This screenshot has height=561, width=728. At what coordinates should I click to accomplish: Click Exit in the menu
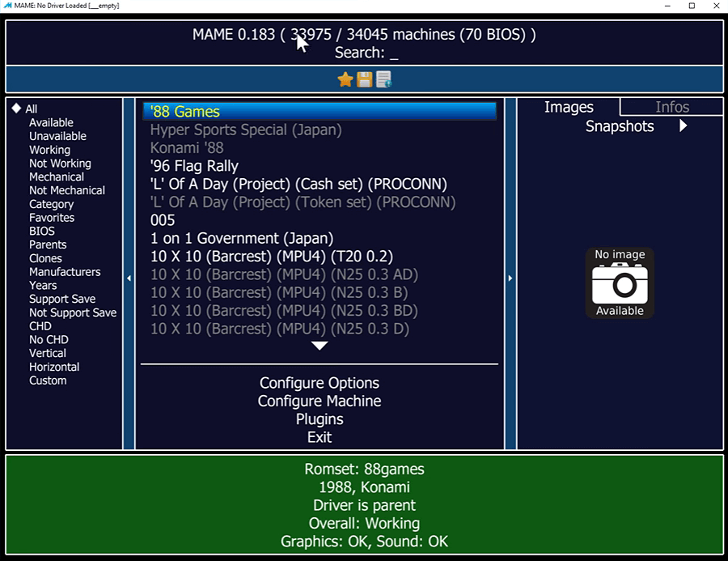(320, 437)
